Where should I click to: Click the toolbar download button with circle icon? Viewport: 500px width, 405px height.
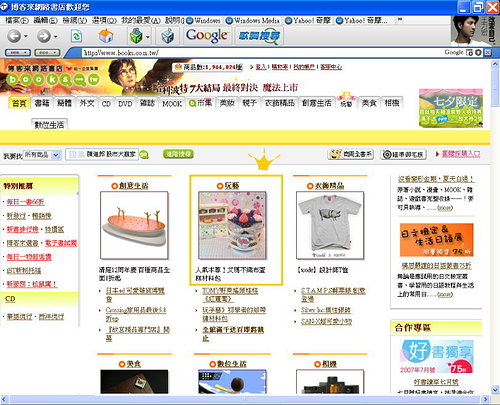[x=403, y=154]
